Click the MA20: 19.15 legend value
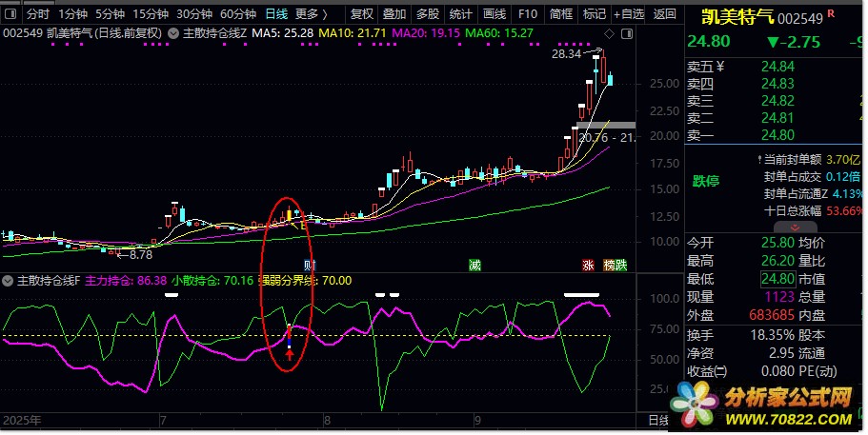Screen dimensions: 868x435 pos(426,33)
